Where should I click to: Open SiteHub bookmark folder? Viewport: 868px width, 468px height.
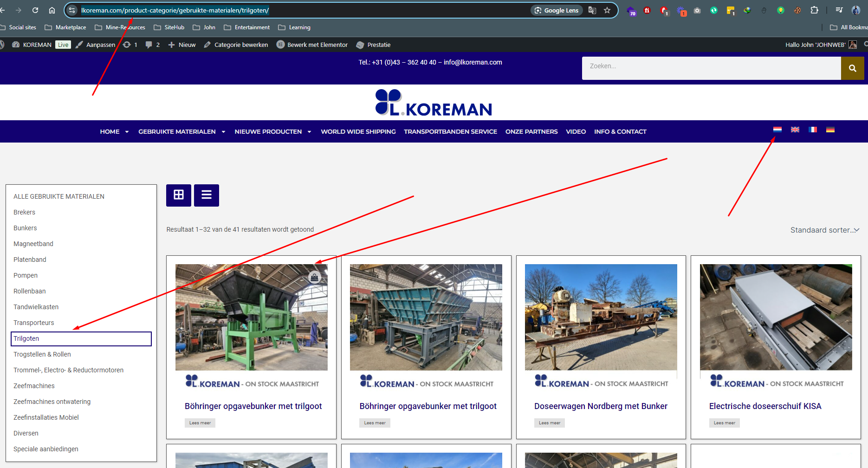coord(169,27)
